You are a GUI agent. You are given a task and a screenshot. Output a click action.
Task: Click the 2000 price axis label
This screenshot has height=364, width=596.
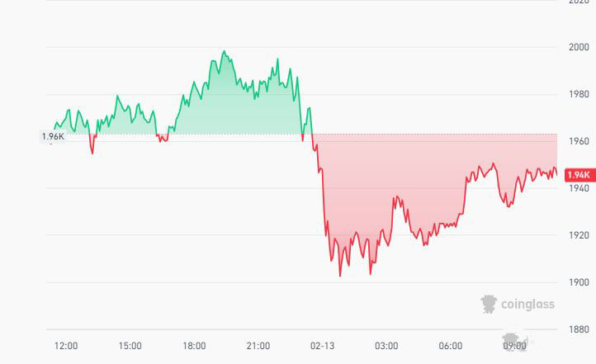tap(579, 47)
